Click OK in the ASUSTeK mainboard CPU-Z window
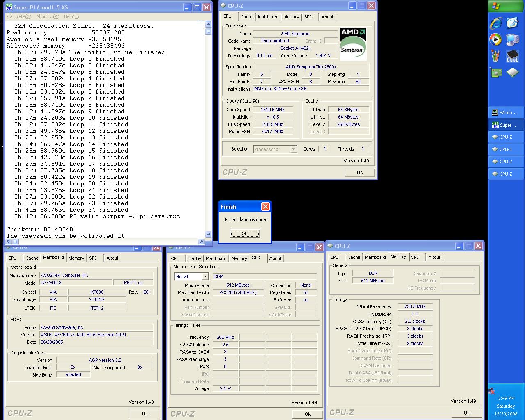 pos(145,414)
